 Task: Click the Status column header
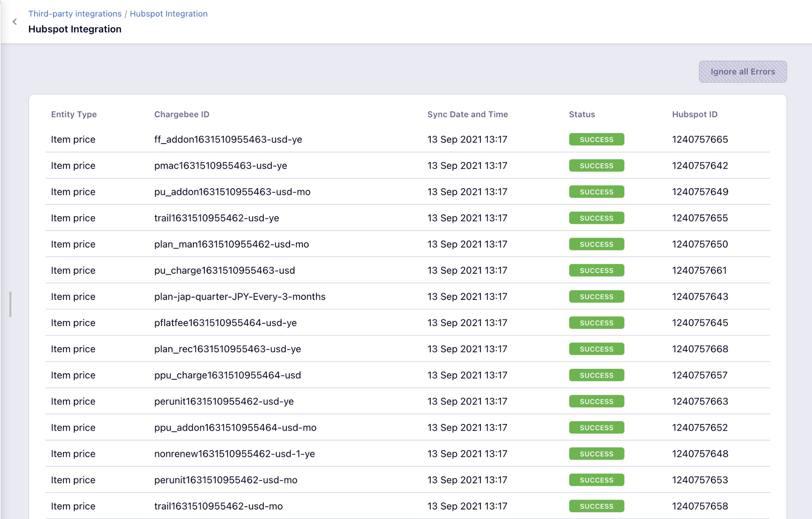click(582, 114)
